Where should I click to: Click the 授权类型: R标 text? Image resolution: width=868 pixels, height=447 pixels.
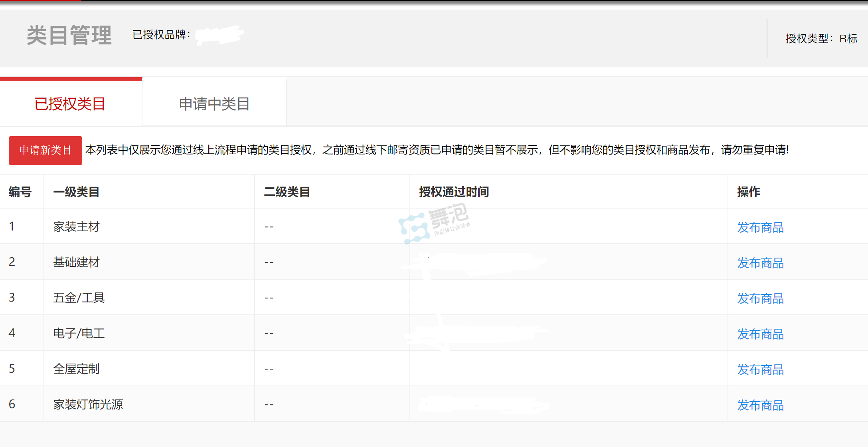(821, 38)
